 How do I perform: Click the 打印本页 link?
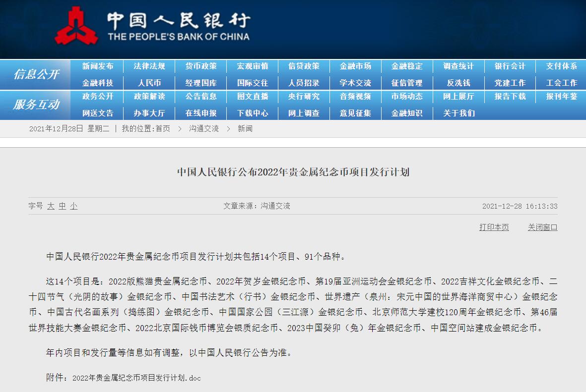click(x=494, y=227)
